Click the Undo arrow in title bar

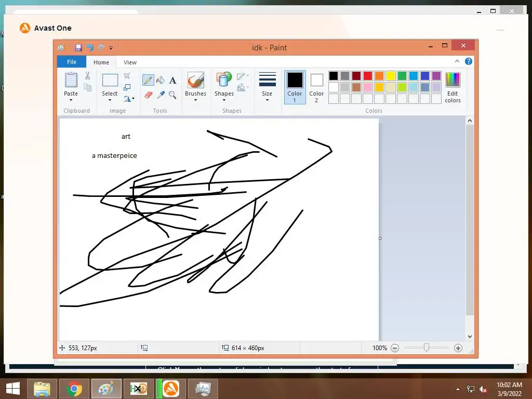90,48
